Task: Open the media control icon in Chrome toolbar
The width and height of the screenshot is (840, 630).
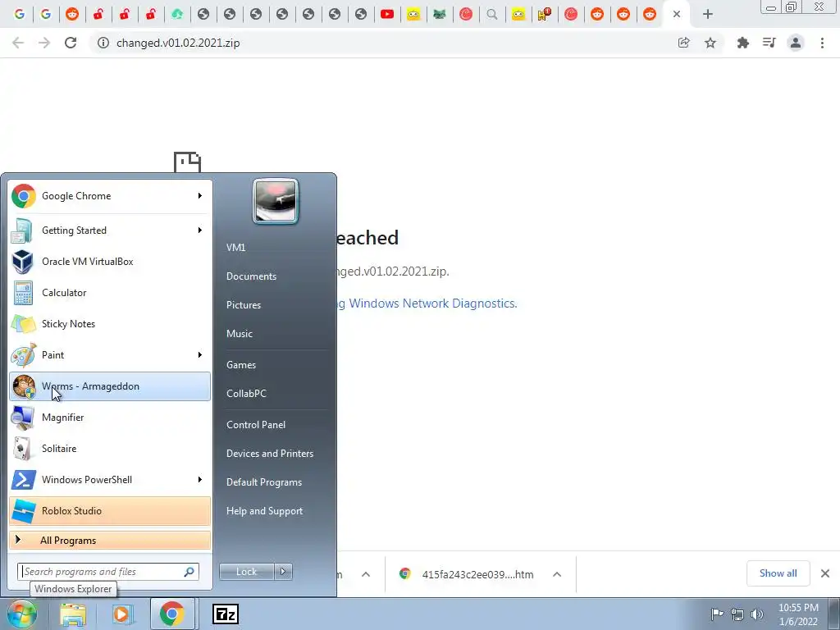Action: [769, 43]
